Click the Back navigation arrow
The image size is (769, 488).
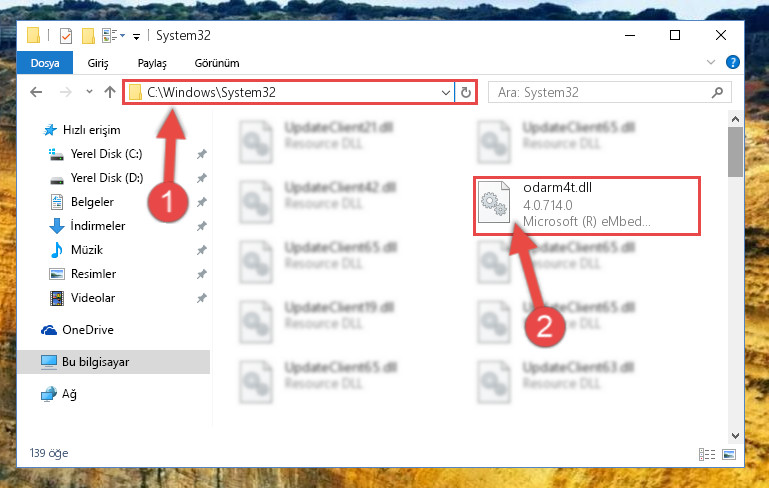coord(36,92)
